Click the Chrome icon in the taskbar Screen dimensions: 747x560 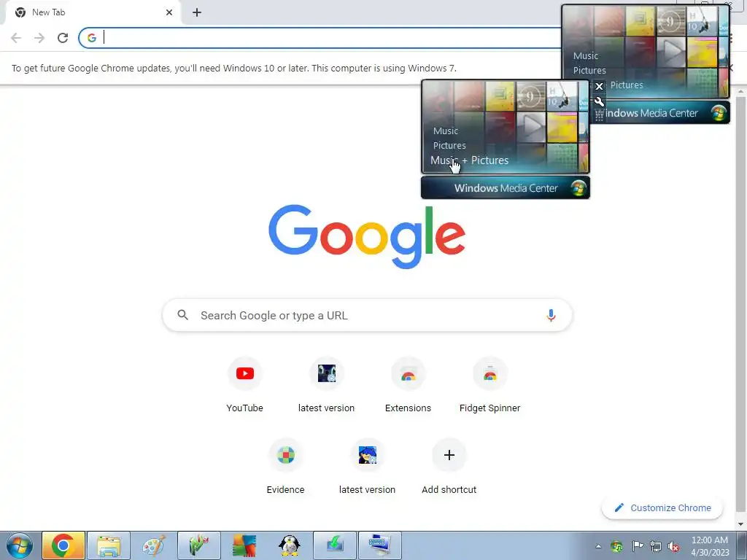[63, 545]
